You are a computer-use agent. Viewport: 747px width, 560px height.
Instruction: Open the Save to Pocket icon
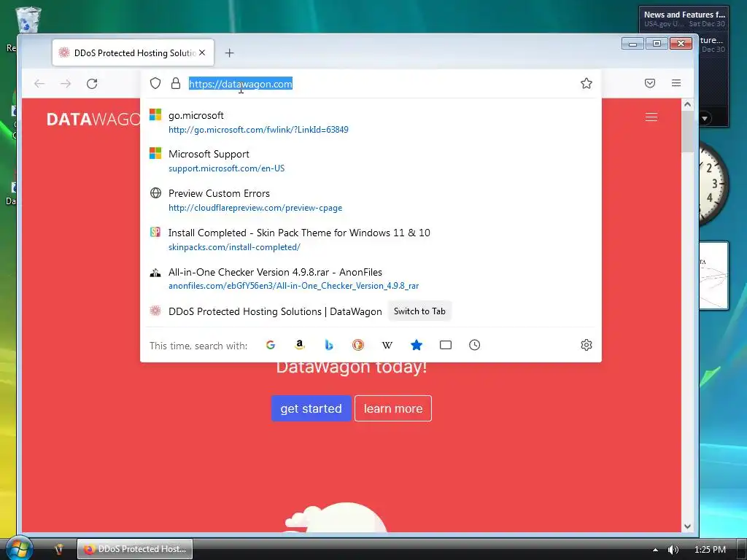tap(650, 83)
